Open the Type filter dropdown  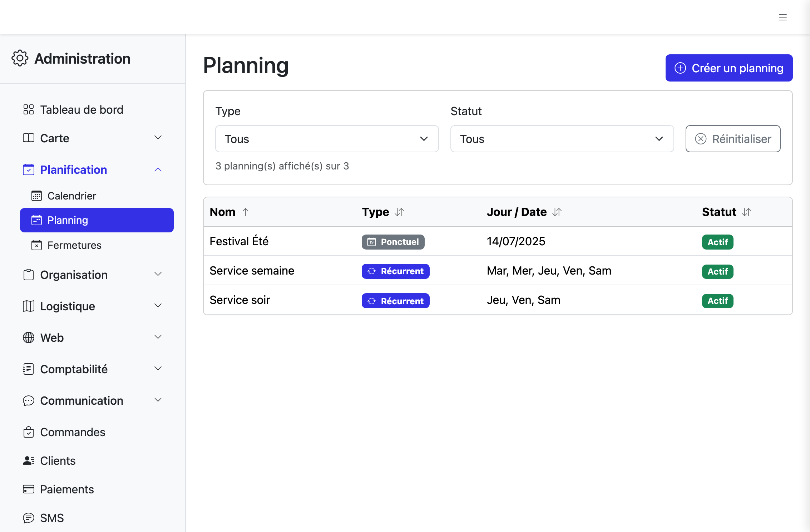[x=327, y=139]
